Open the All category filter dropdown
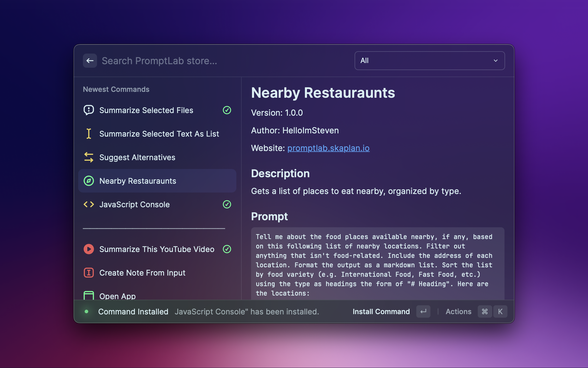Screen dimensions: 588x368 [x=429, y=61]
